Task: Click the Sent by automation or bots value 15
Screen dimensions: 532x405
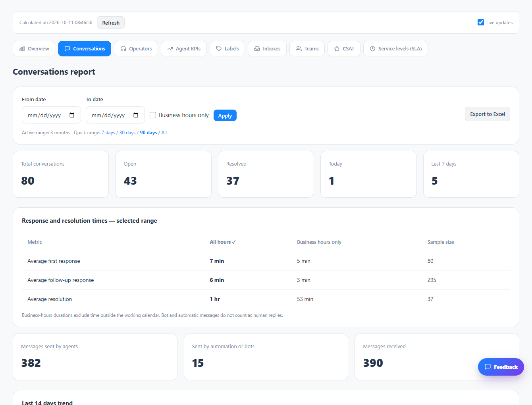Action: click(x=198, y=363)
